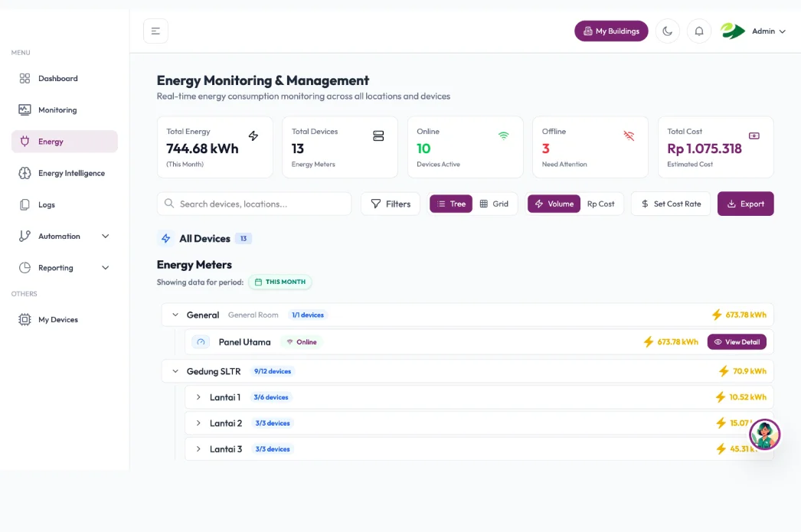Expand the Lantai 1 row

[x=198, y=397]
